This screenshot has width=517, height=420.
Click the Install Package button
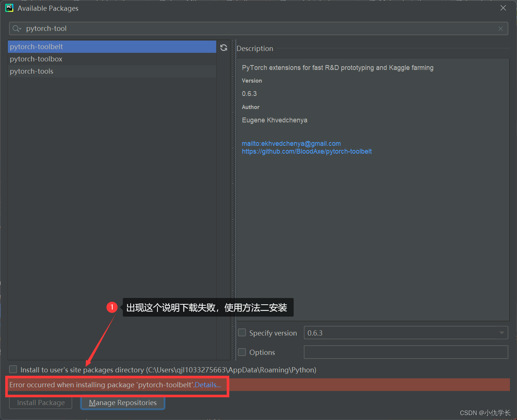(41, 403)
